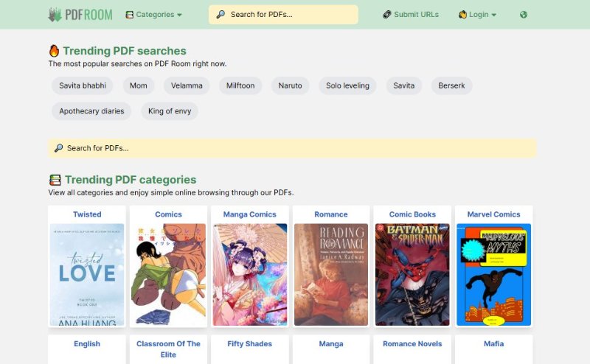Click the Trending PDF categories heading

[x=131, y=180]
